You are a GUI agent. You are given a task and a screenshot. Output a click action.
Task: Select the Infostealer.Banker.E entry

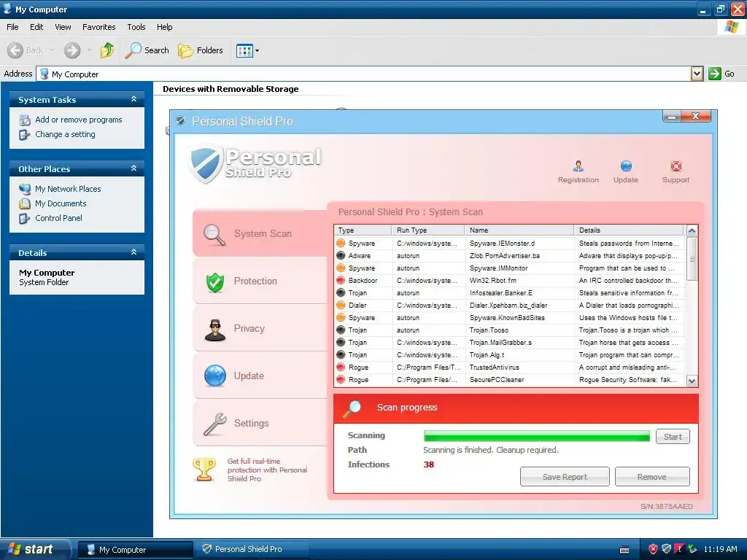point(510,293)
